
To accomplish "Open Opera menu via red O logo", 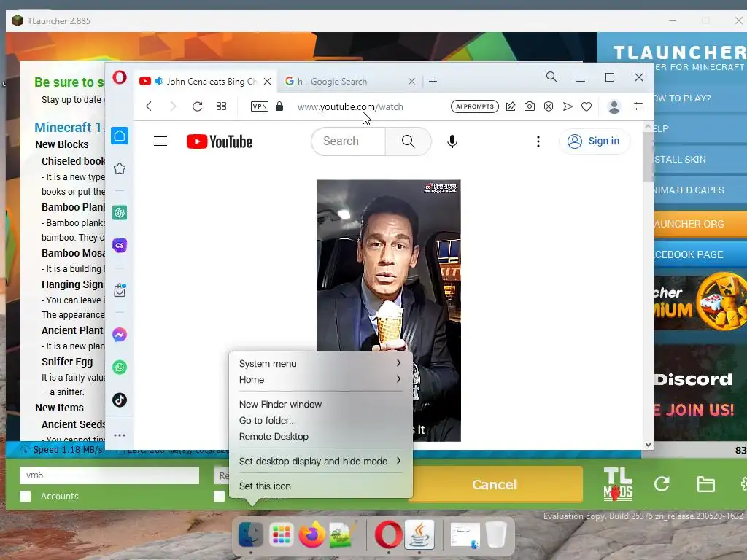I will (120, 77).
